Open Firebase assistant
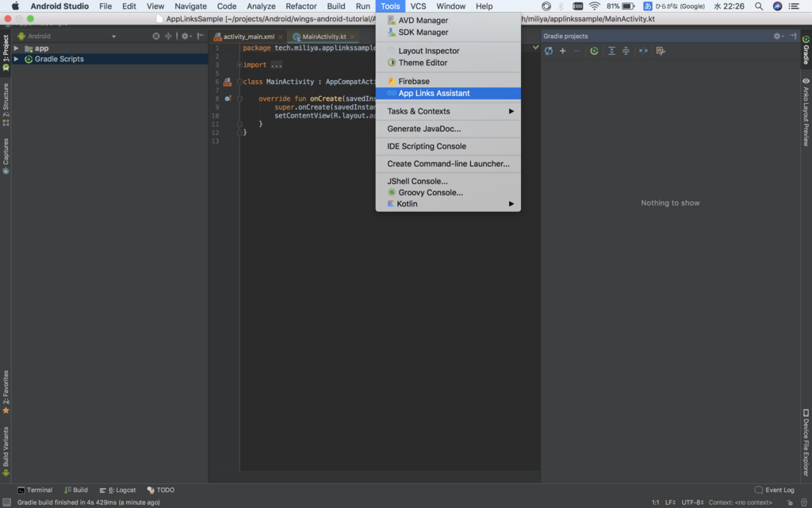The height and width of the screenshot is (508, 812). click(x=448, y=82)
